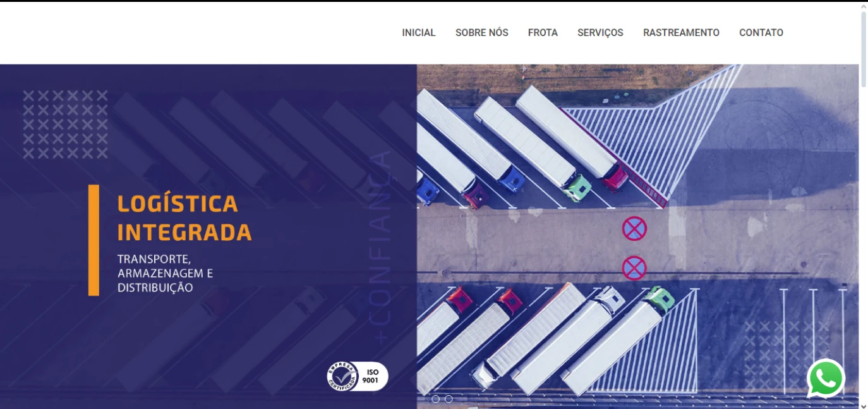Open the SERVIÇOS menu
This screenshot has height=409, width=868.
click(600, 33)
